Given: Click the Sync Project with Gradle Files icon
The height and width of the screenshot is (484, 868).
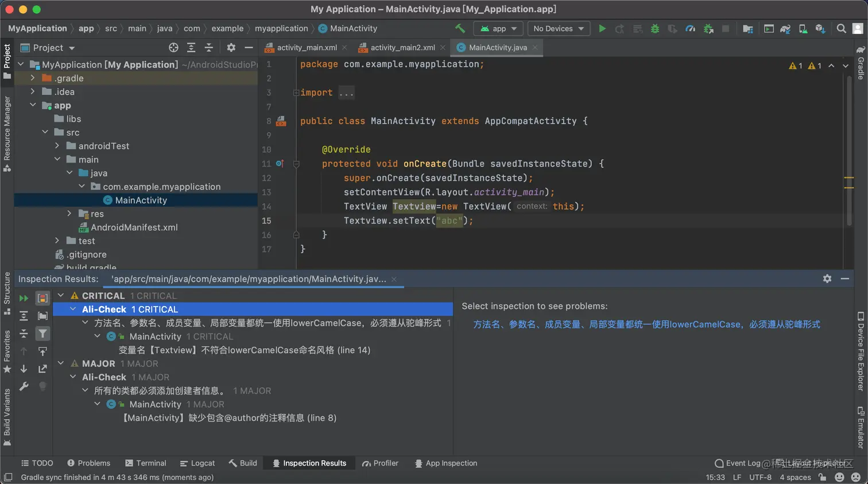Looking at the screenshot, I should [x=785, y=28].
